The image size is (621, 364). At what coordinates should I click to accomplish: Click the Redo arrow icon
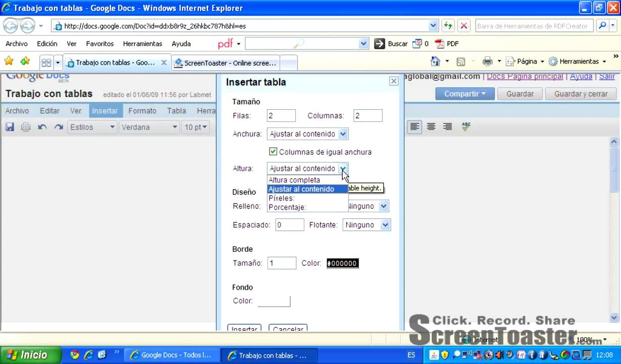[59, 127]
